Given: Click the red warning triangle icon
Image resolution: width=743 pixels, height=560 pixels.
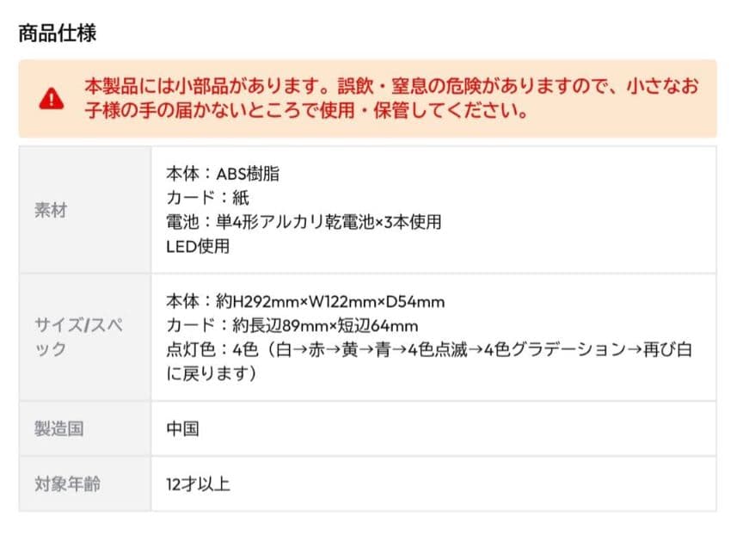Looking at the screenshot, I should (52, 98).
